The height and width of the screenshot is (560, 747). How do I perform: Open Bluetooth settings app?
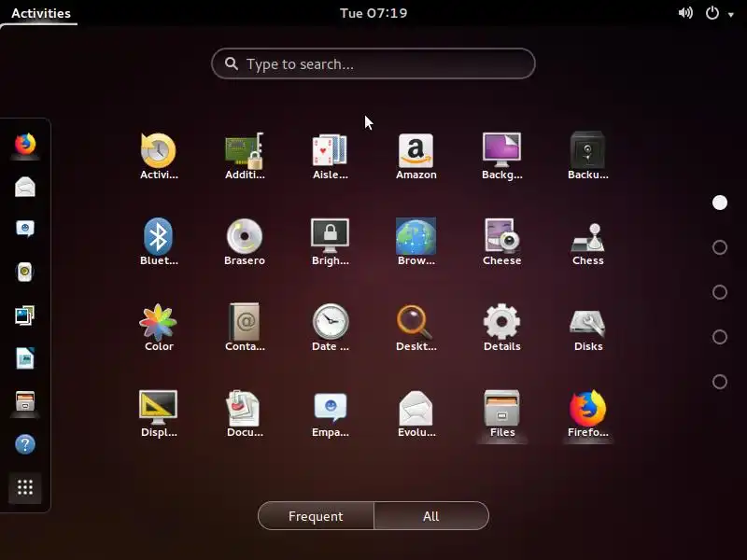(159, 242)
